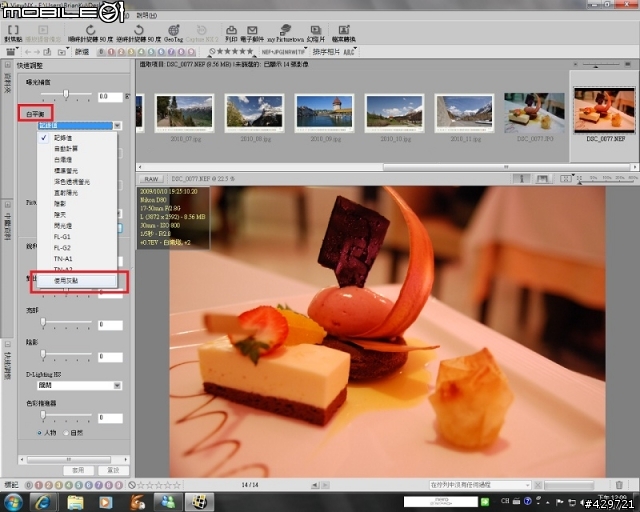Apply label 1 in the bottom label bar
The image size is (640, 512).
pyautogui.click(x=38, y=485)
